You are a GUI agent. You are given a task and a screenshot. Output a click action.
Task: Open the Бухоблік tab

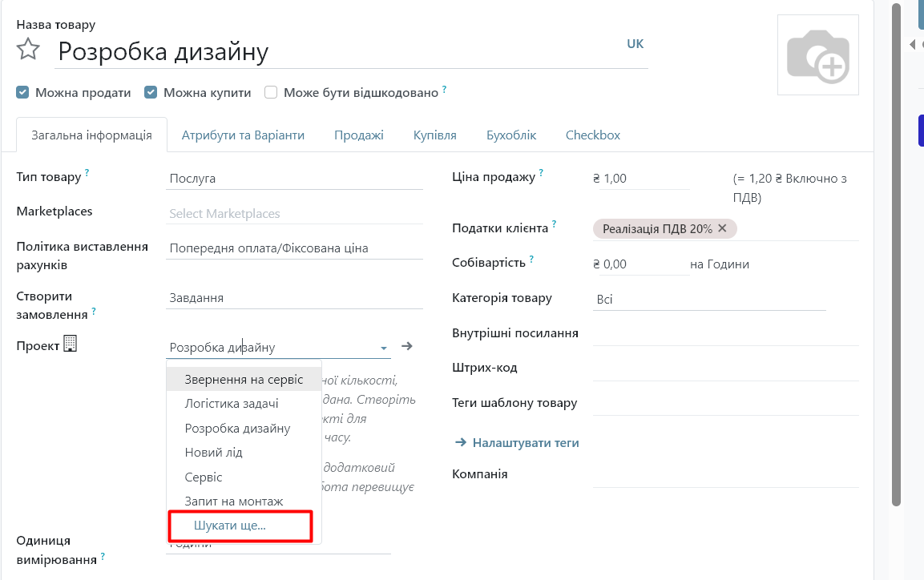(x=511, y=135)
